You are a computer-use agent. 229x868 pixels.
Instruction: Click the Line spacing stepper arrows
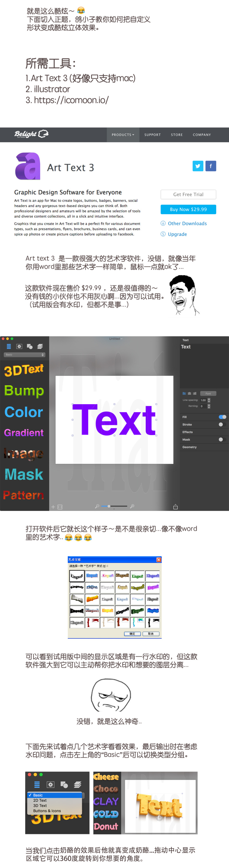point(209,400)
